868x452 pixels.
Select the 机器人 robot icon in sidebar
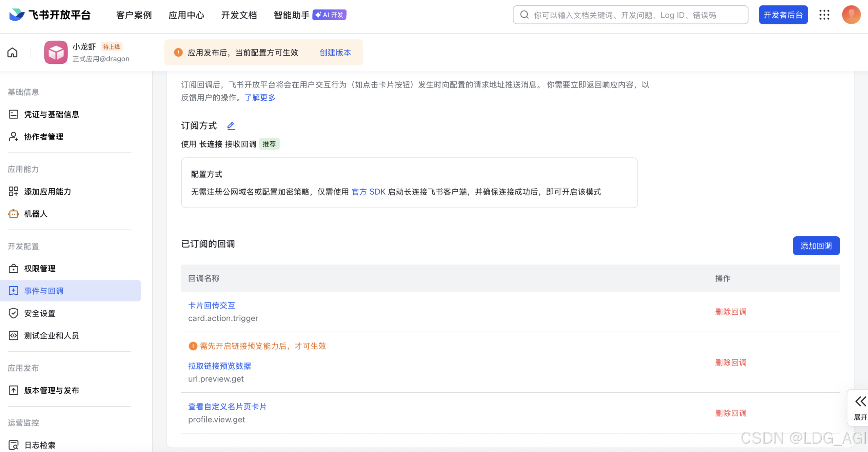pyautogui.click(x=13, y=214)
